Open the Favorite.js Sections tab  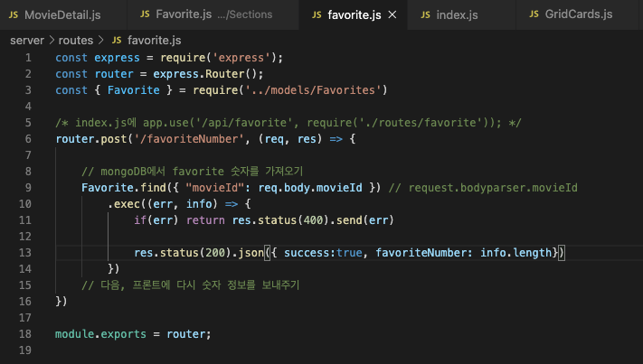point(213,14)
